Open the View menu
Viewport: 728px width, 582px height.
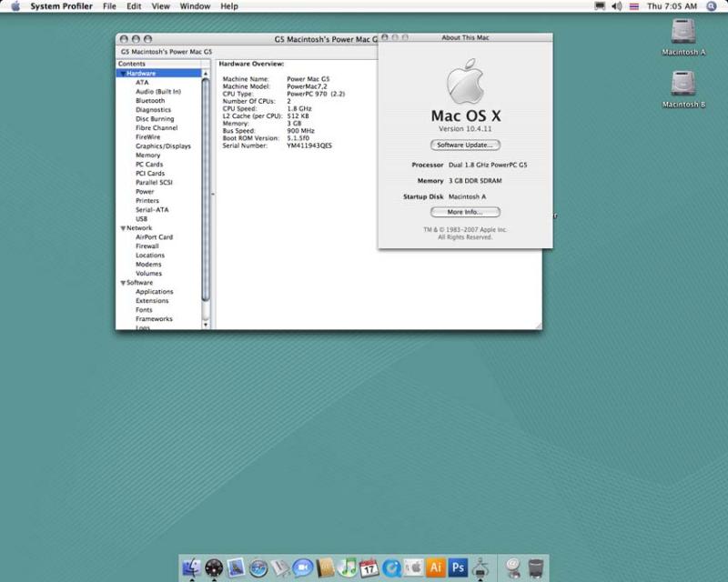(x=160, y=6)
